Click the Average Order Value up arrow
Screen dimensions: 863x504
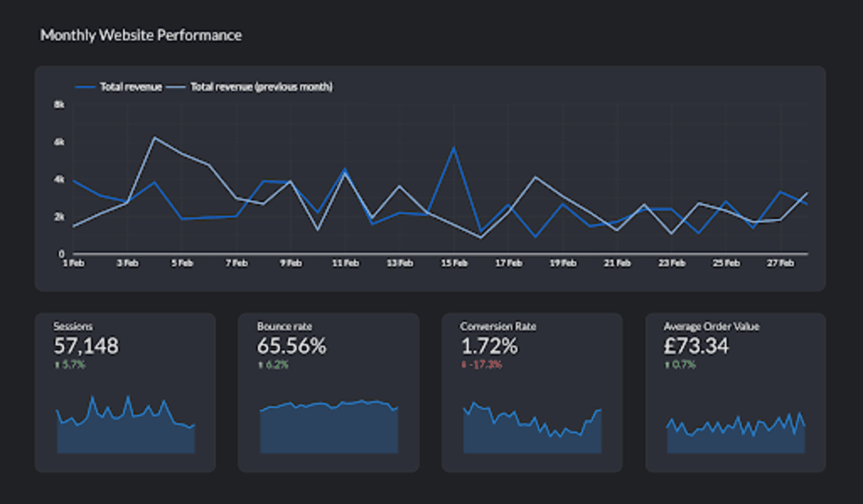[x=667, y=365]
